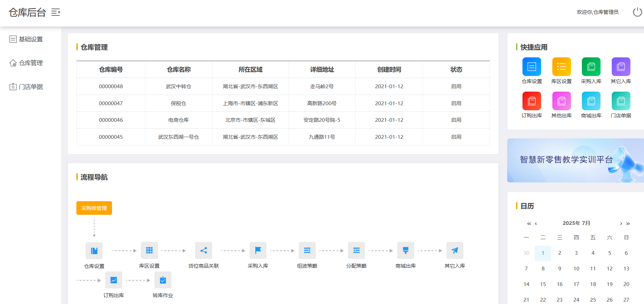Screen dimensions: 644x304
Task: Open the 门店单据 quick app icon
Action: (x=621, y=101)
